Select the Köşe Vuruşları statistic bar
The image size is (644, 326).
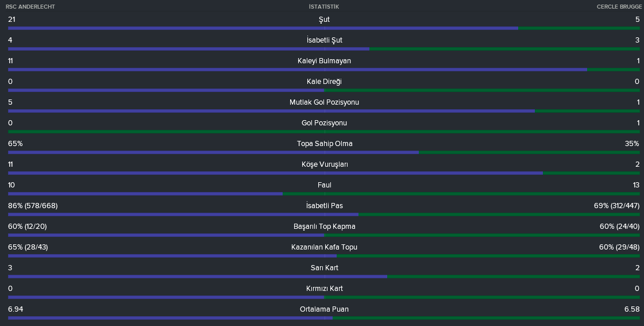pos(323,173)
